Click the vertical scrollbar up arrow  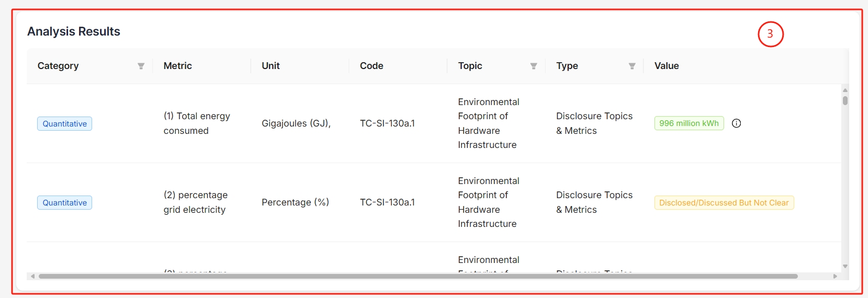click(845, 90)
